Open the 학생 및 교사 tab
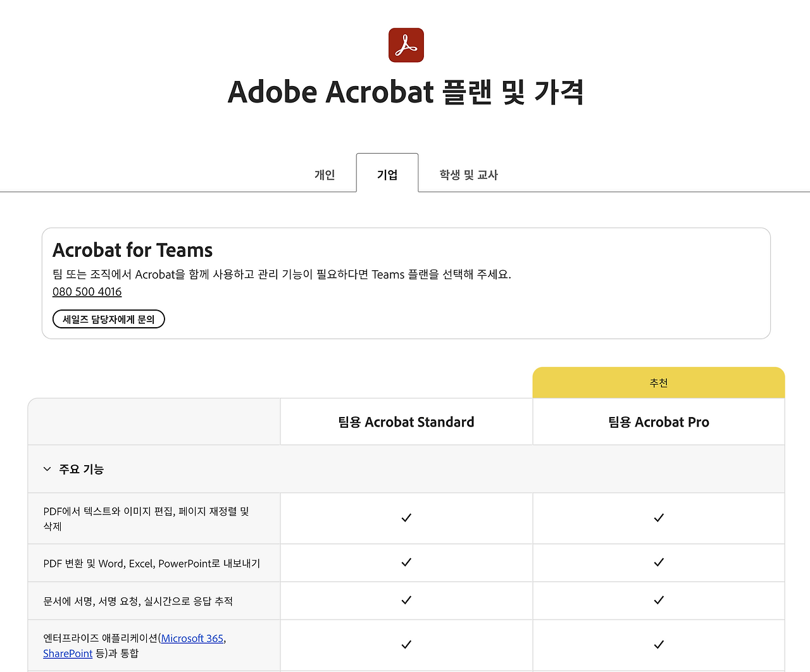810x672 pixels. (469, 175)
